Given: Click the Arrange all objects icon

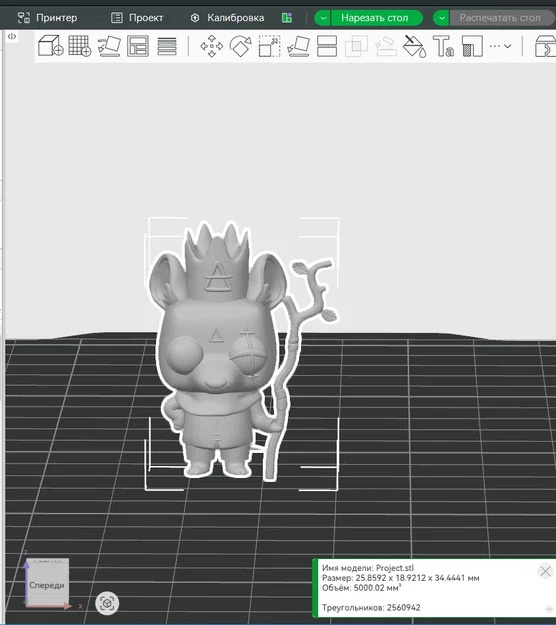Looking at the screenshot, I should click(x=138, y=46).
